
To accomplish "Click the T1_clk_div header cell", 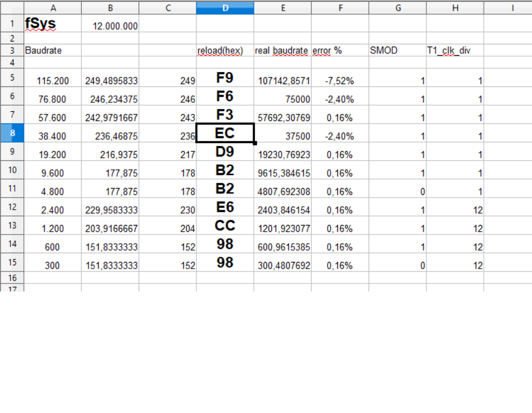I will [455, 50].
